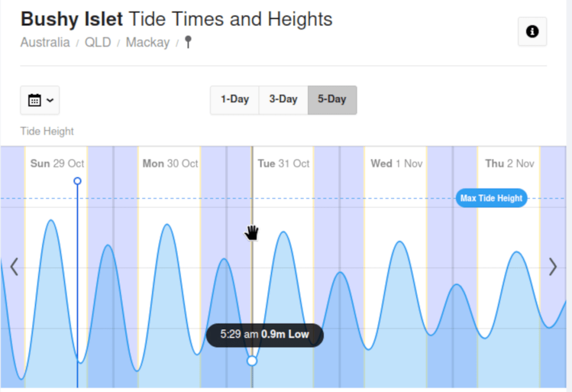
Task: Click the location pin icon
Action: (188, 42)
